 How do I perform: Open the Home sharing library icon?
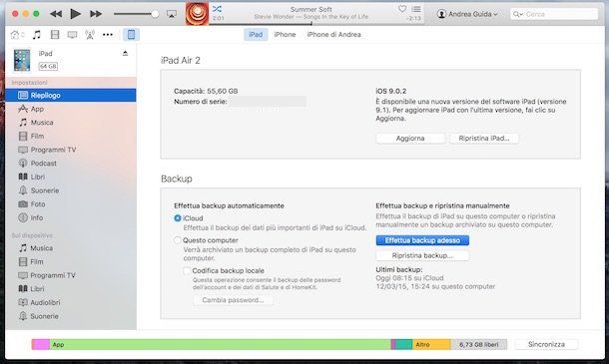click(x=17, y=35)
